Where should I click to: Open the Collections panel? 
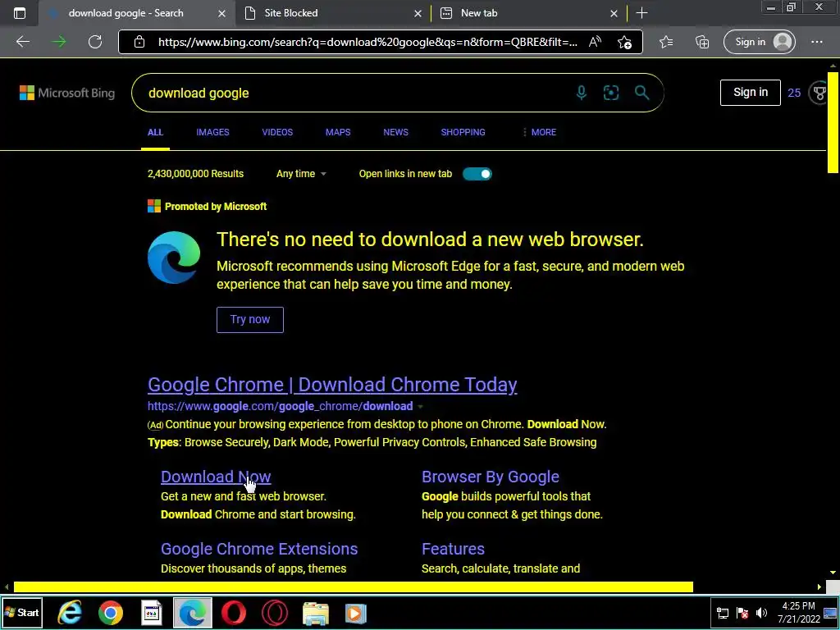click(702, 42)
